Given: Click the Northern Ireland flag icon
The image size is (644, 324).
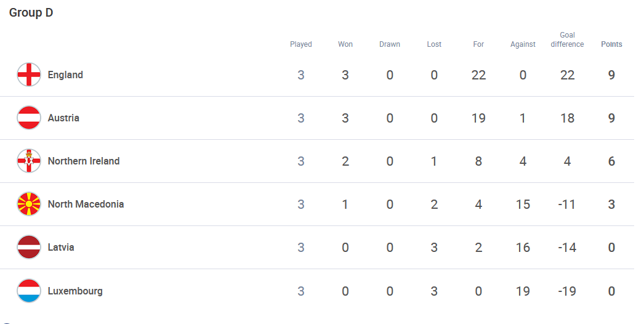Looking at the screenshot, I should pos(29,161).
